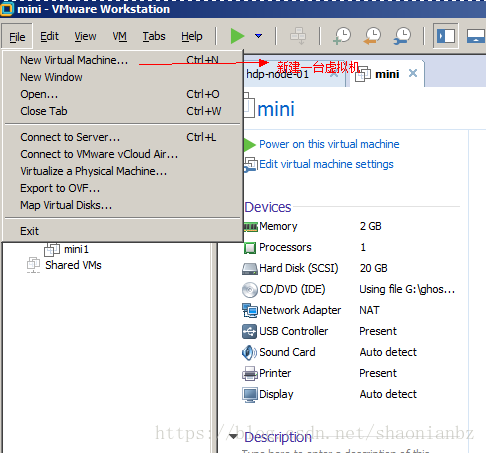Image resolution: width=486 pixels, height=453 pixels.
Task: Click the Printer device icon
Action: [x=250, y=373]
